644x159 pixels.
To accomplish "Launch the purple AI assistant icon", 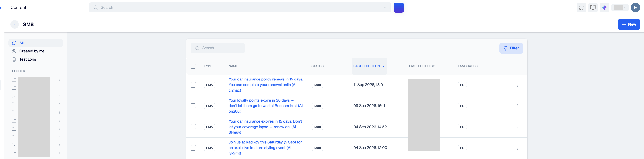I will [604, 7].
